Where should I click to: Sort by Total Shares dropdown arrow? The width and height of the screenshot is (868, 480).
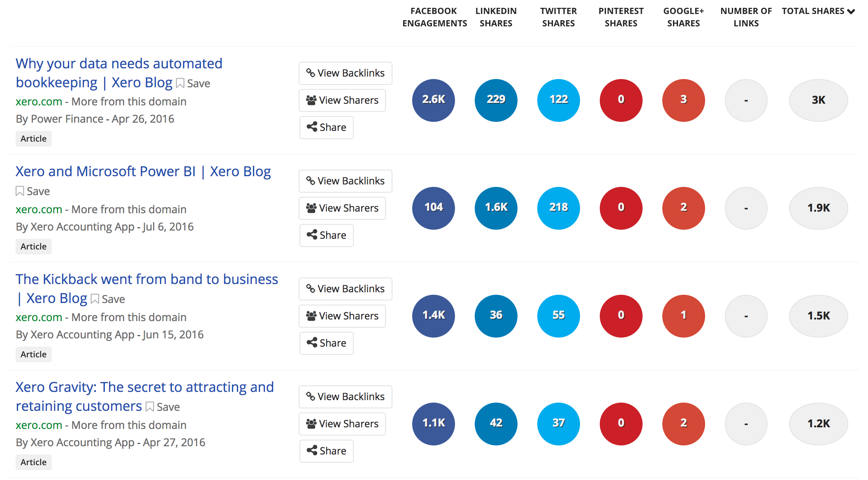coord(852,12)
